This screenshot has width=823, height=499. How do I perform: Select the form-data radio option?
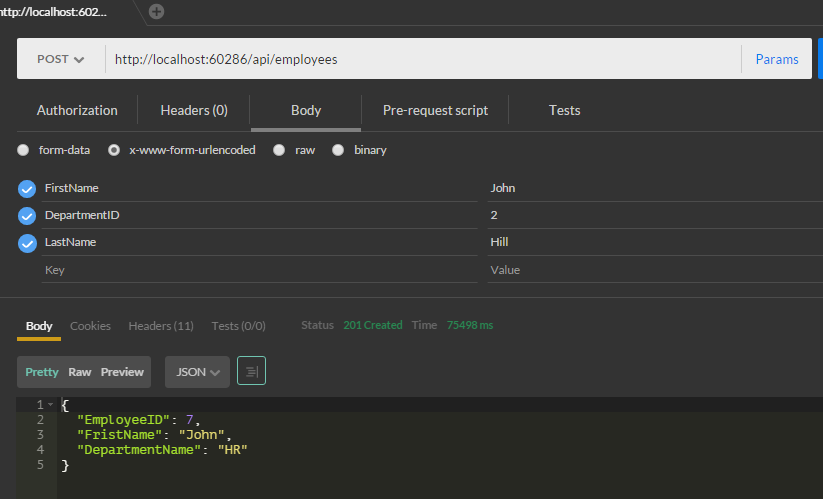pos(23,150)
